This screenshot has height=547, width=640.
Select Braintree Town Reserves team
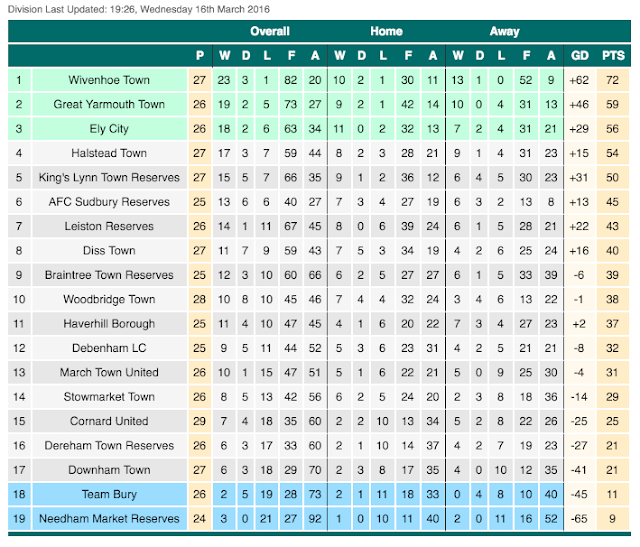pos(109,275)
